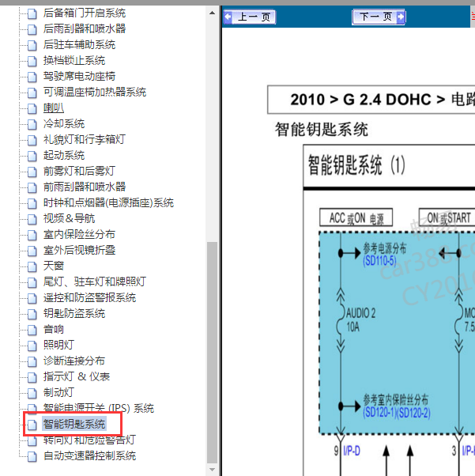
Task: Click document icon next to 喇叭
Action: [32, 108]
